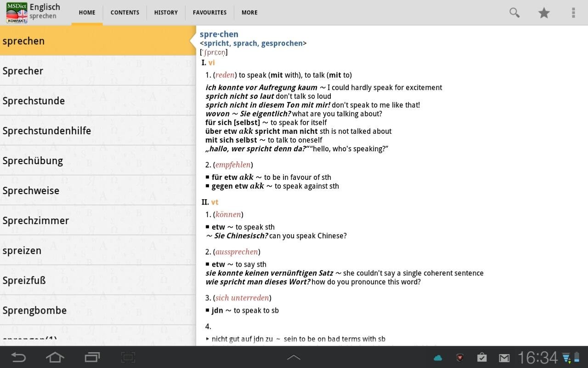588x368 pixels.
Task: Follow the 'können' cross-reference link
Action: coord(228,214)
